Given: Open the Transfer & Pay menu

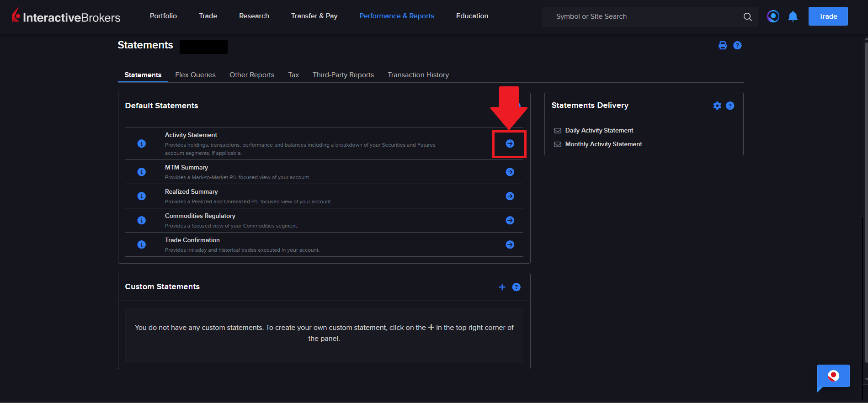Looking at the screenshot, I should tap(314, 16).
